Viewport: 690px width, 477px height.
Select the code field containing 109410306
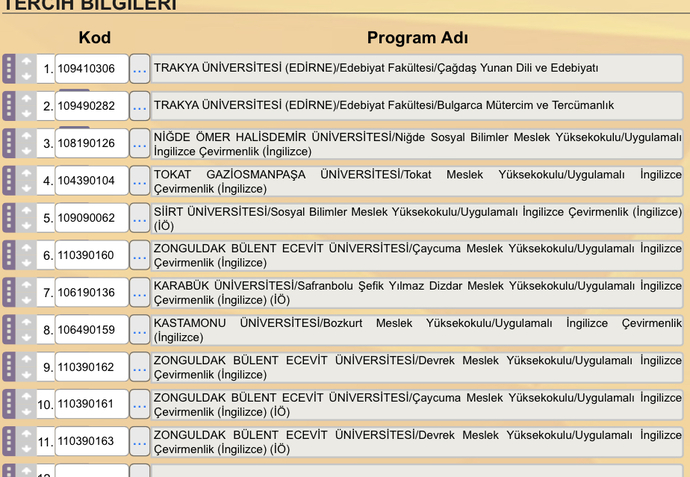tap(92, 69)
